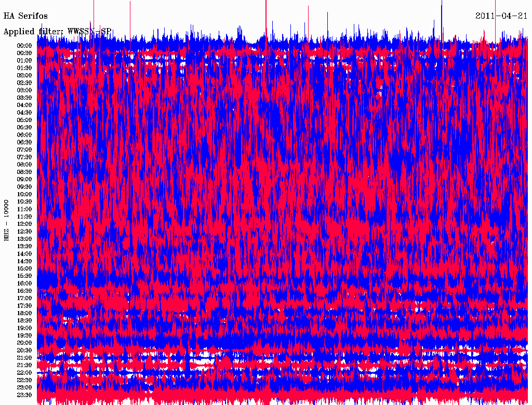
Task: Select the 14:30 time label
Action: click(24, 261)
